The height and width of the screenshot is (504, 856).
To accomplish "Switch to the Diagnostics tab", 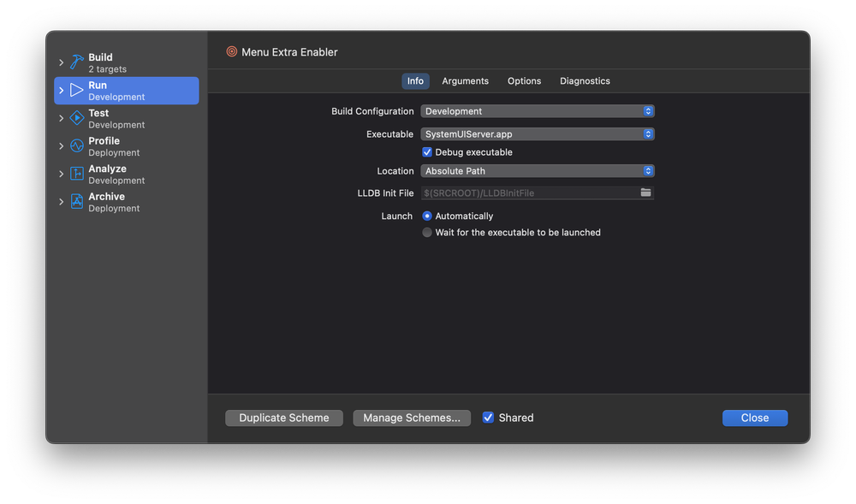I will [585, 80].
